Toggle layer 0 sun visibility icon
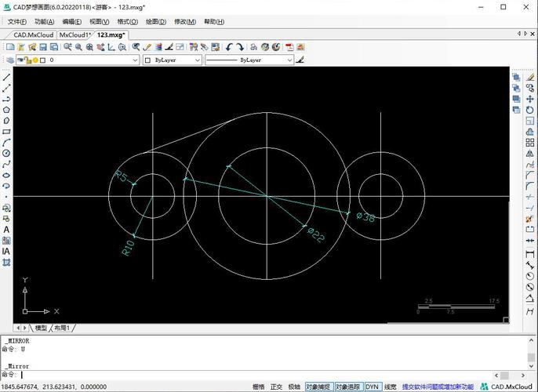 [x=35, y=60]
